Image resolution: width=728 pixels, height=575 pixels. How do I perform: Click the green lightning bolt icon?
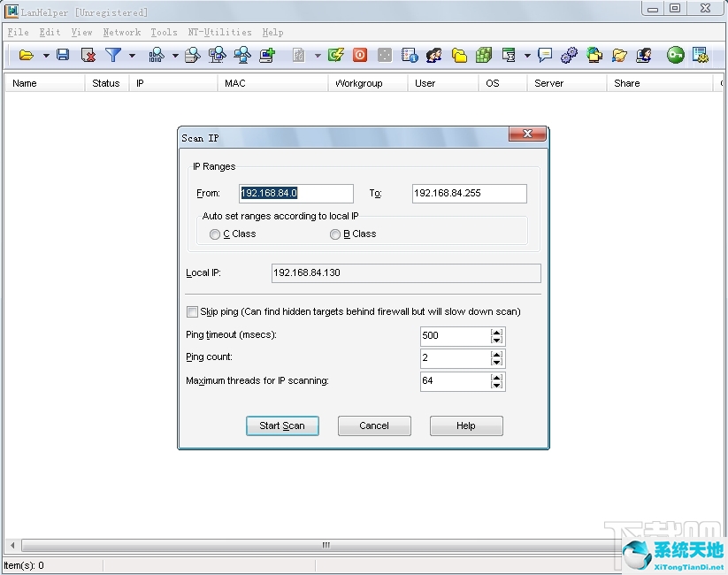pos(335,55)
